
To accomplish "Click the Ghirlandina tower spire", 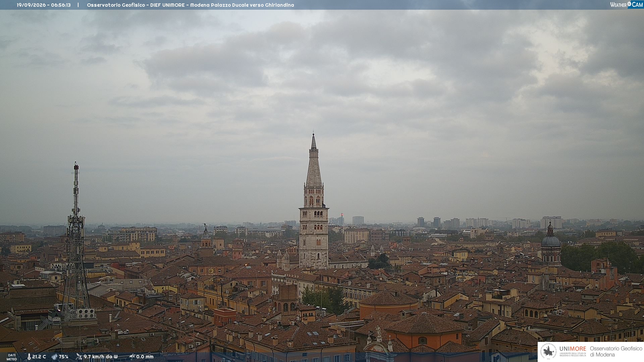I will [x=314, y=161].
